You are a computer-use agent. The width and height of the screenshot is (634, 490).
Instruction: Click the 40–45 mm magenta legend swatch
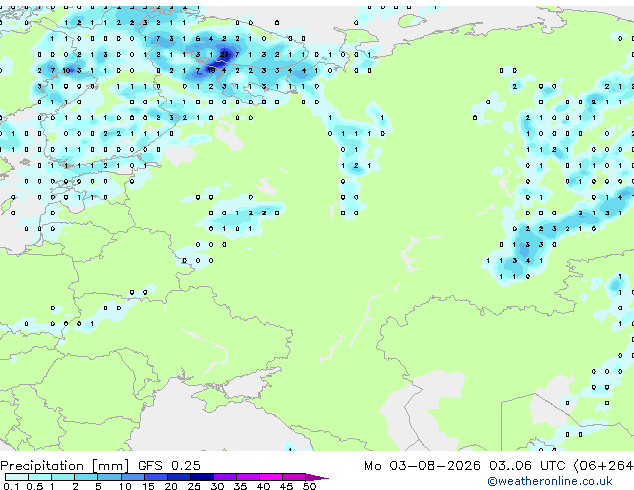click(271, 477)
